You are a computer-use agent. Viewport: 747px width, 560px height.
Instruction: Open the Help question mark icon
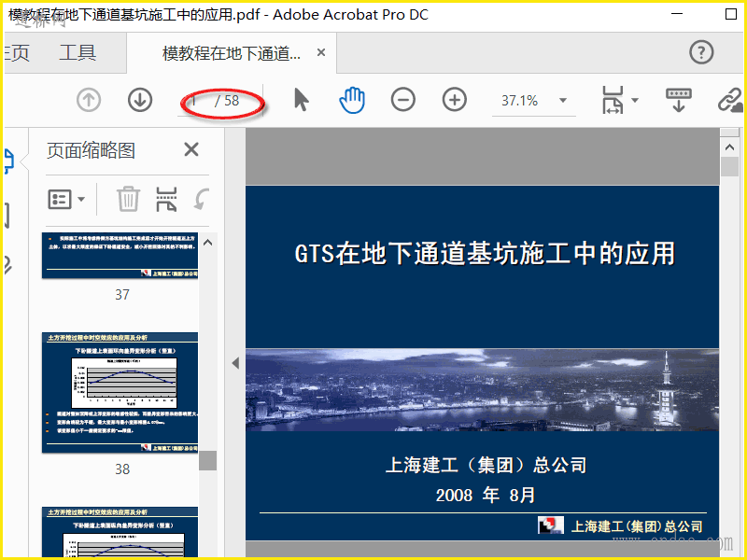point(701,52)
